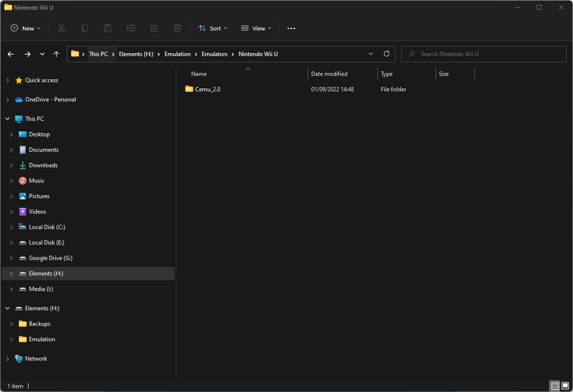Collapse the This PC tree node
This screenshot has height=392, width=573.
pyautogui.click(x=7, y=119)
